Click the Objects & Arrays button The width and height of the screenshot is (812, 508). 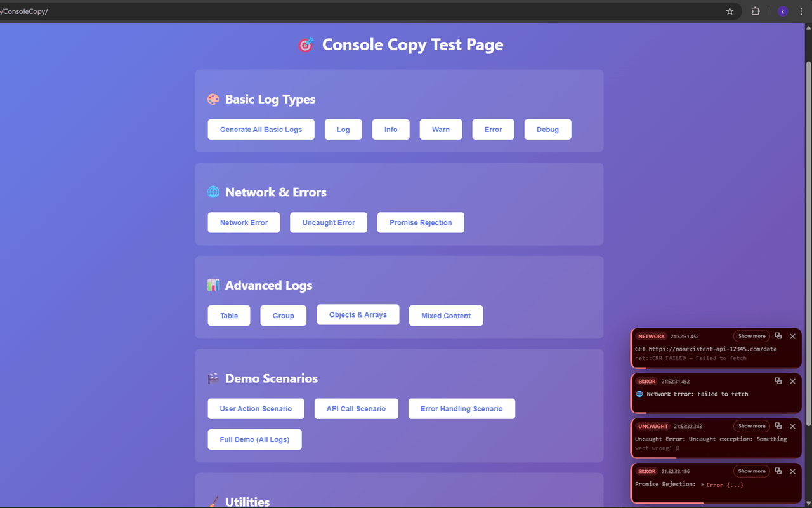coord(358,315)
